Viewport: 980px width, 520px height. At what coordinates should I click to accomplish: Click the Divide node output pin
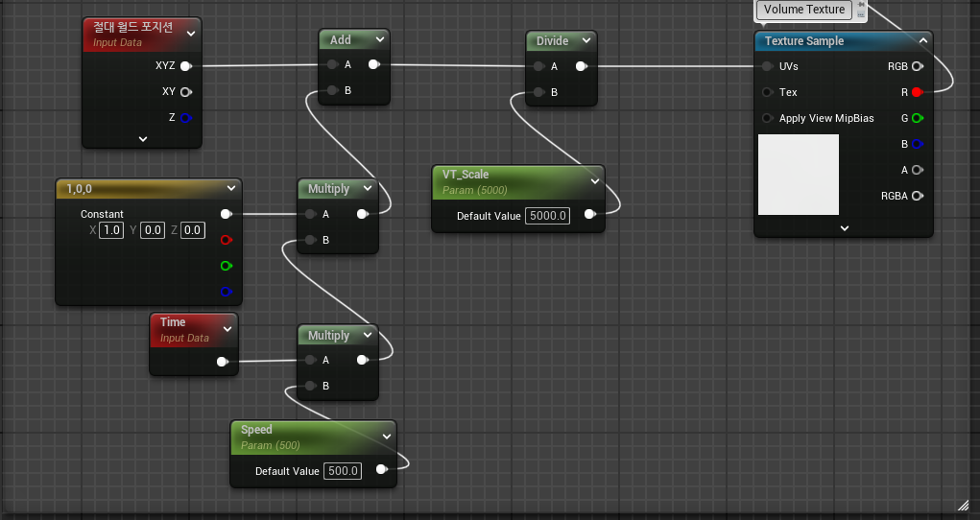pyautogui.click(x=582, y=66)
